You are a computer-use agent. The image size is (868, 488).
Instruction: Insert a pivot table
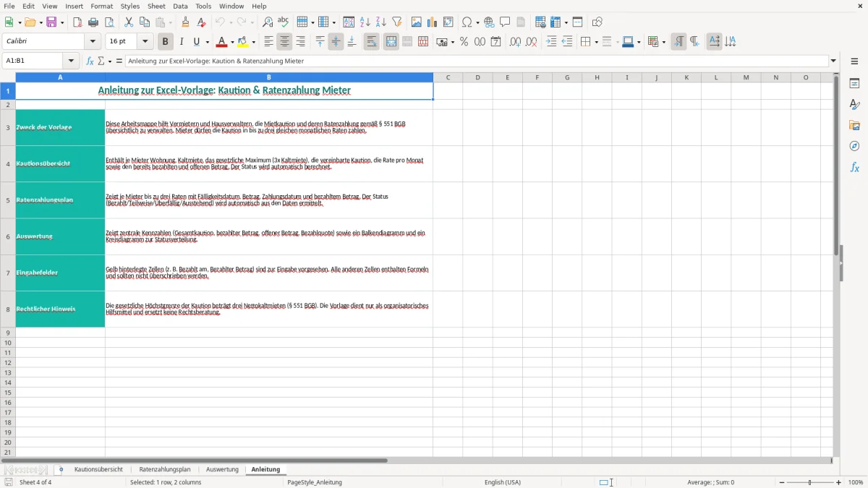point(448,22)
